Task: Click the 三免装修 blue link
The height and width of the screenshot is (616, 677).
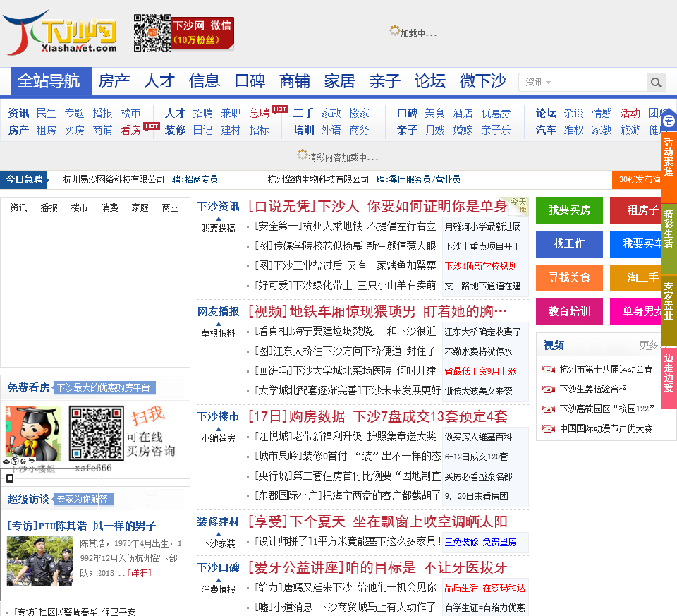Action: point(461,542)
